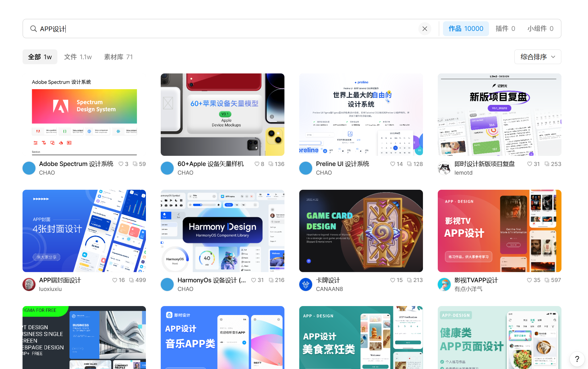Click copy icon for 卡牌设计
The image size is (588, 369).
point(409,280)
